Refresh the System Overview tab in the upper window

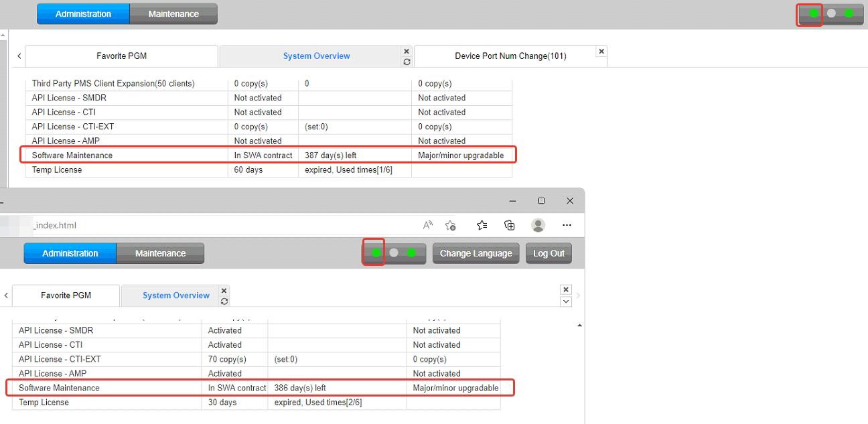(407, 62)
